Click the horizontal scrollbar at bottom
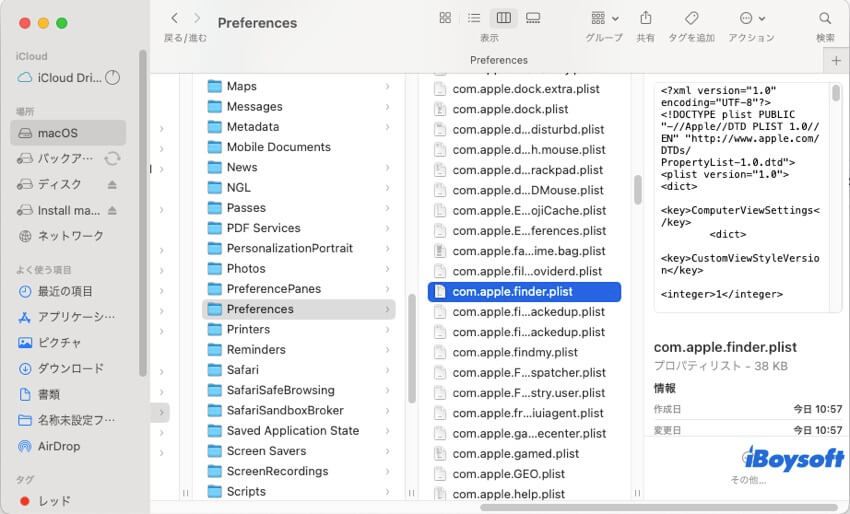 coord(659,508)
